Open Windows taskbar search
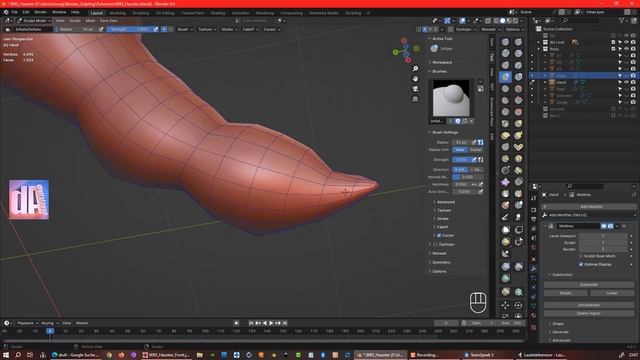The height and width of the screenshot is (360, 640). [18, 355]
